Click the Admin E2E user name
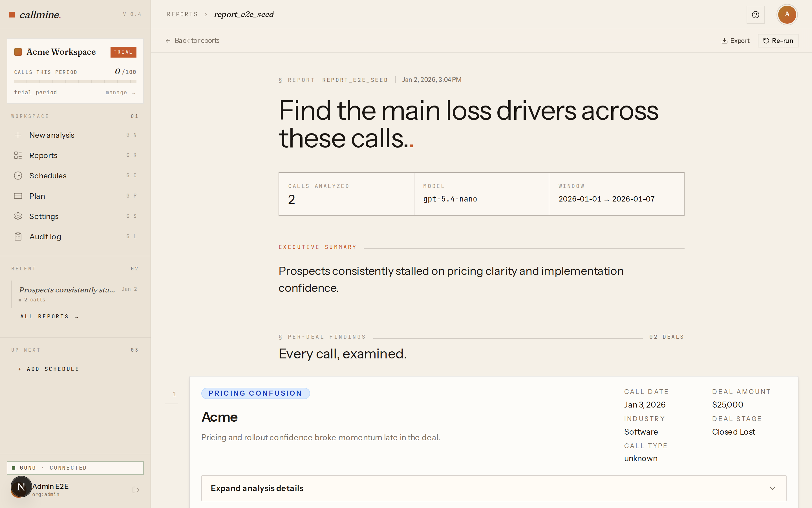Screen dimensions: 812x508 (x=50, y=486)
